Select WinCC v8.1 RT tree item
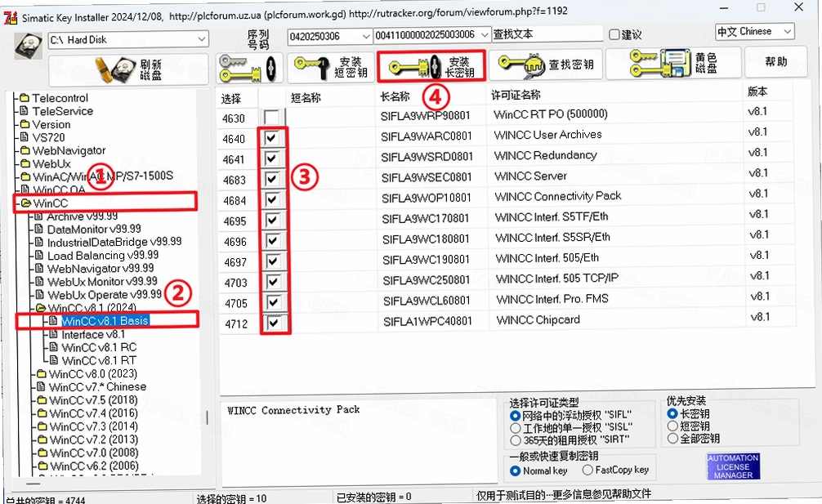This screenshot has height=504, width=822. tap(99, 360)
